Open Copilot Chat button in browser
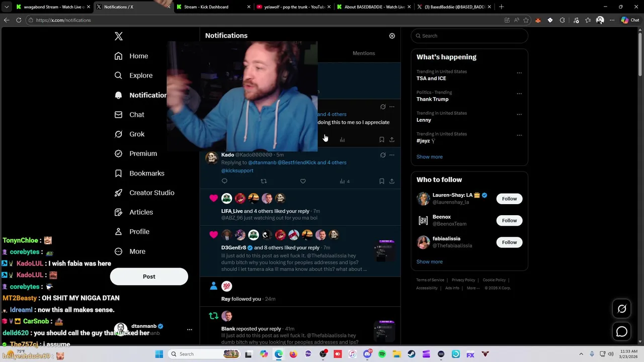 (630, 20)
